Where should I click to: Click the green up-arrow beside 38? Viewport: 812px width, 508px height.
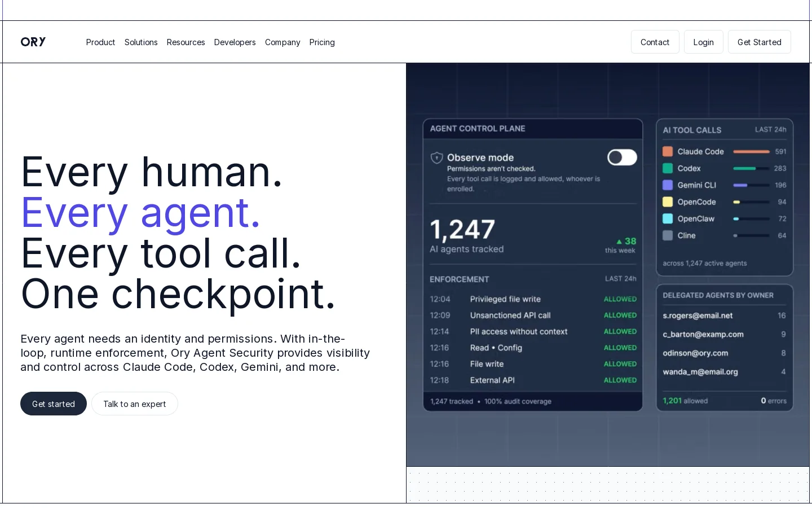(619, 242)
